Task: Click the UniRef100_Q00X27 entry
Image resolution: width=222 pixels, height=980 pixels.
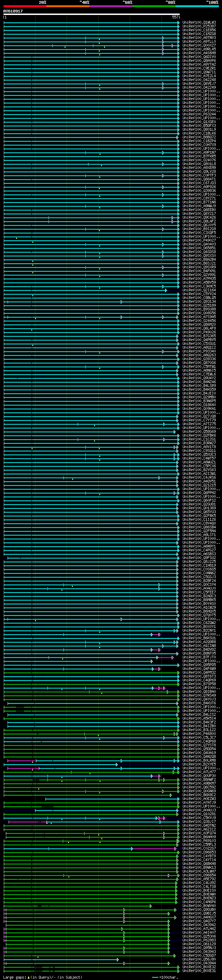Action: click(199, 45)
